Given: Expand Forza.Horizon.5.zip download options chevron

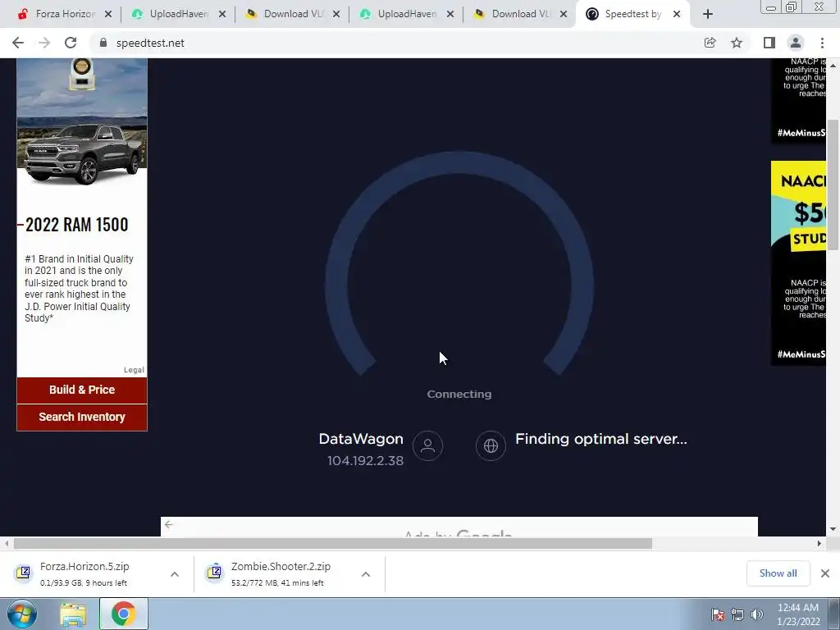Looking at the screenshot, I should 175,574.
